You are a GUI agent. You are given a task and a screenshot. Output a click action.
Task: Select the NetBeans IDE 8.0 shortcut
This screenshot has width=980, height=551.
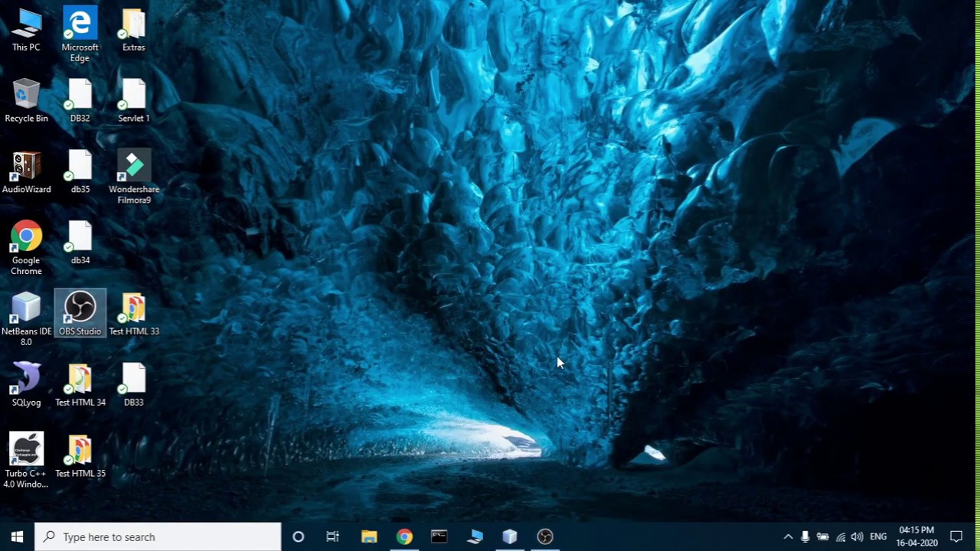point(26,320)
